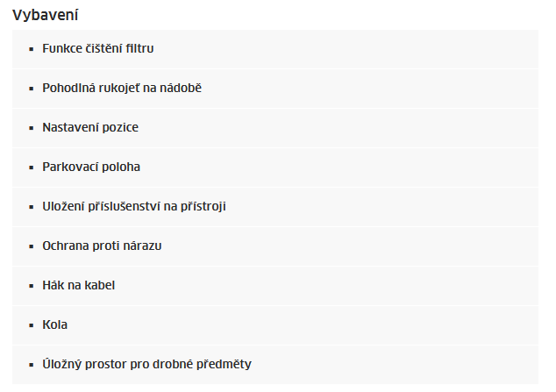Click Uložení příslušenství na přístroji text

tap(134, 207)
